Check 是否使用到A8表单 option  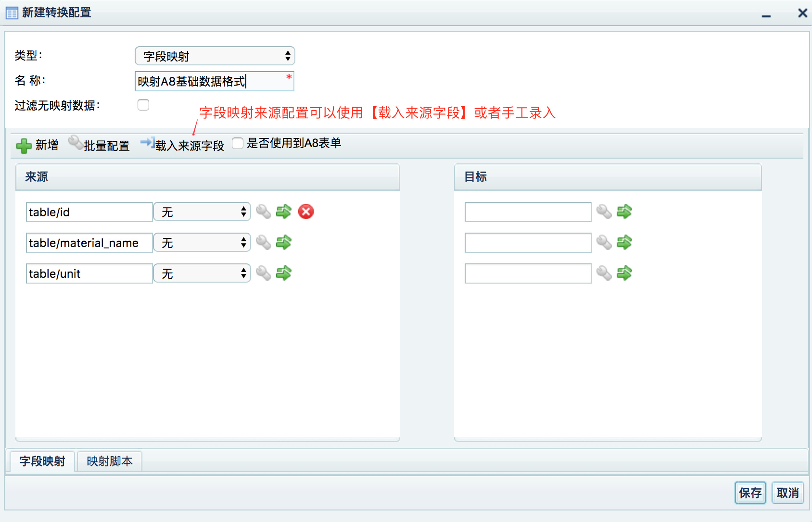click(238, 143)
